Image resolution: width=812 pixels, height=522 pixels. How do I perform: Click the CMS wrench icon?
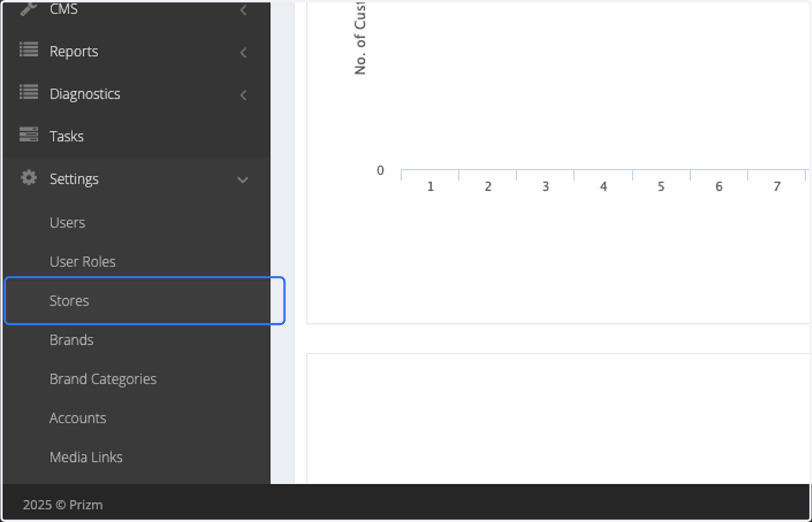point(28,9)
